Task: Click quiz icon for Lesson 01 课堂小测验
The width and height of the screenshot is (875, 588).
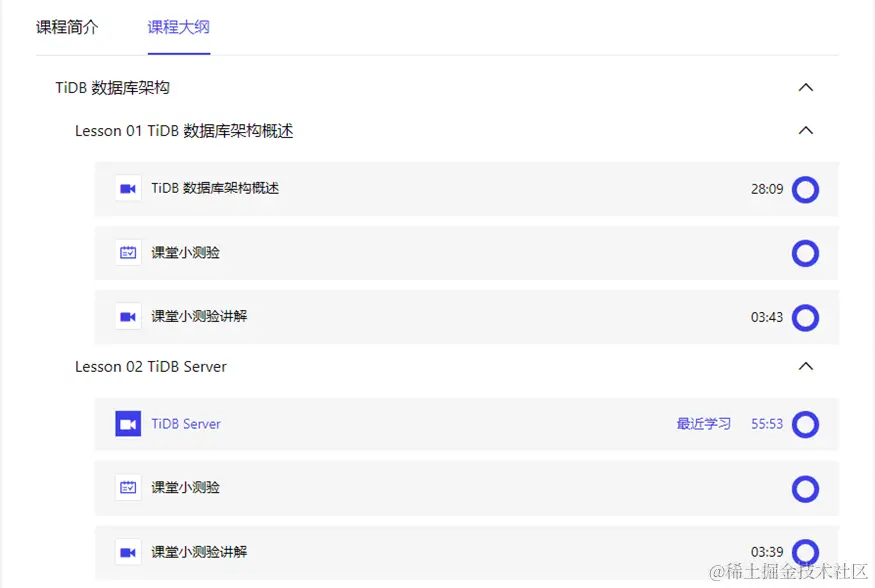Action: point(128,253)
